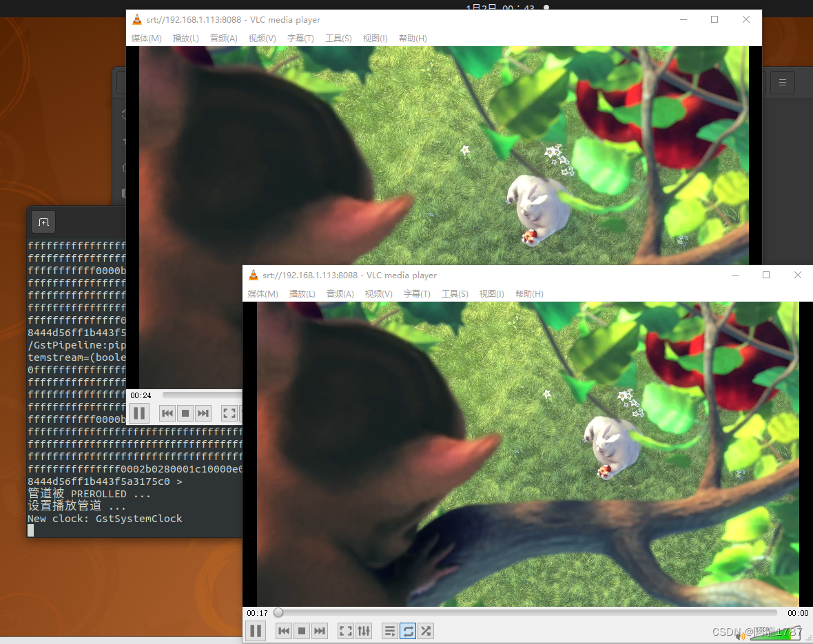Click 'New clock: GstSystemClock' terminal line
Image resolution: width=813 pixels, height=644 pixels.
[105, 519]
